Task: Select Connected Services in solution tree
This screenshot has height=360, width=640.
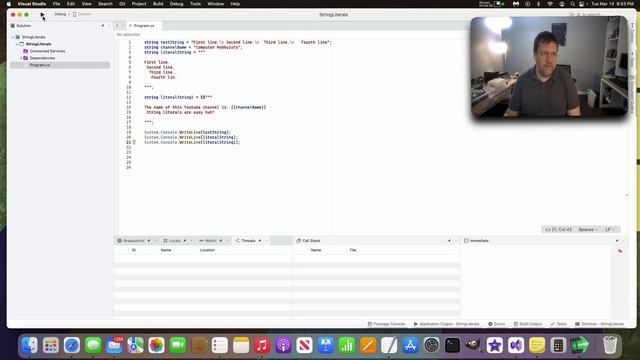Action: point(47,51)
